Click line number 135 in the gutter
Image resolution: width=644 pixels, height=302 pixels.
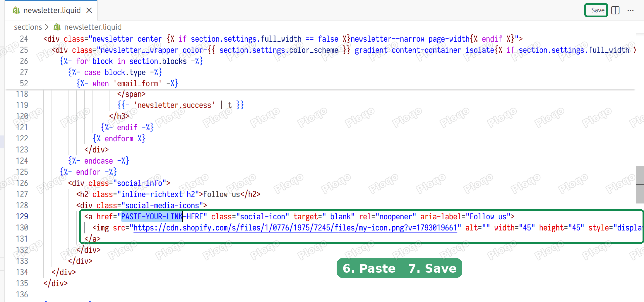(x=22, y=284)
